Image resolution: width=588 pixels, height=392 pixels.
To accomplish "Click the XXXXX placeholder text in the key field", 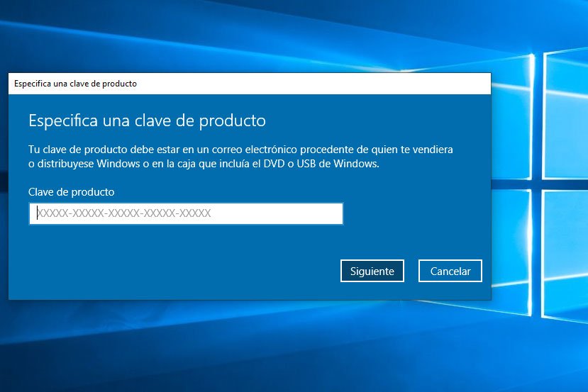I will (123, 213).
